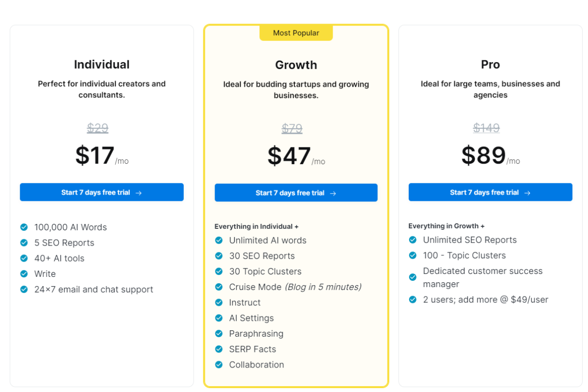Image resolution: width=588 pixels, height=392 pixels.
Task: Click the Growth plan heading
Action: (296, 65)
